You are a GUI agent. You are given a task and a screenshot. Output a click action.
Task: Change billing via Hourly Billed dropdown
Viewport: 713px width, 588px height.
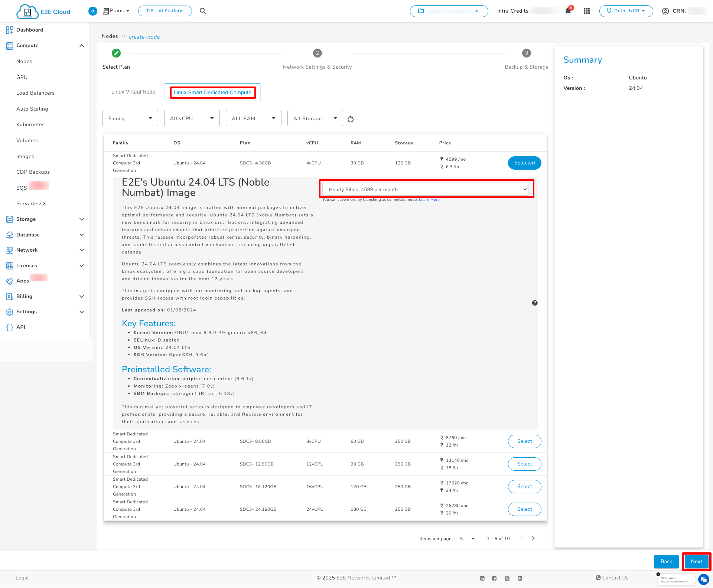(426, 189)
